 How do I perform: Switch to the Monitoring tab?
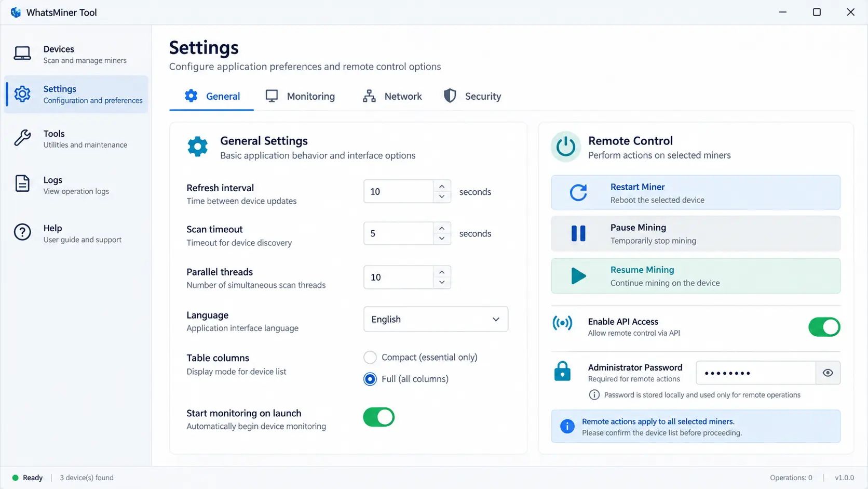coord(300,96)
